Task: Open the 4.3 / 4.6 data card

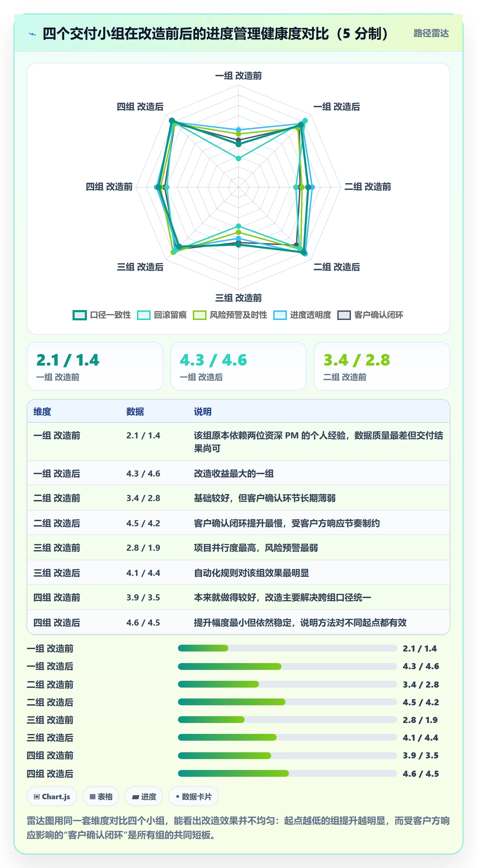Action: (x=238, y=366)
